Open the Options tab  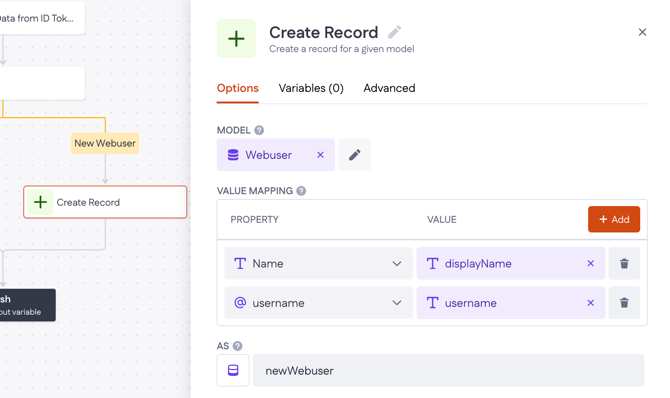(238, 88)
